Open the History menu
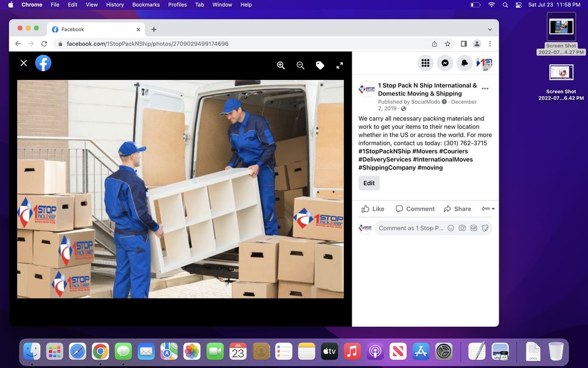 [x=115, y=5]
